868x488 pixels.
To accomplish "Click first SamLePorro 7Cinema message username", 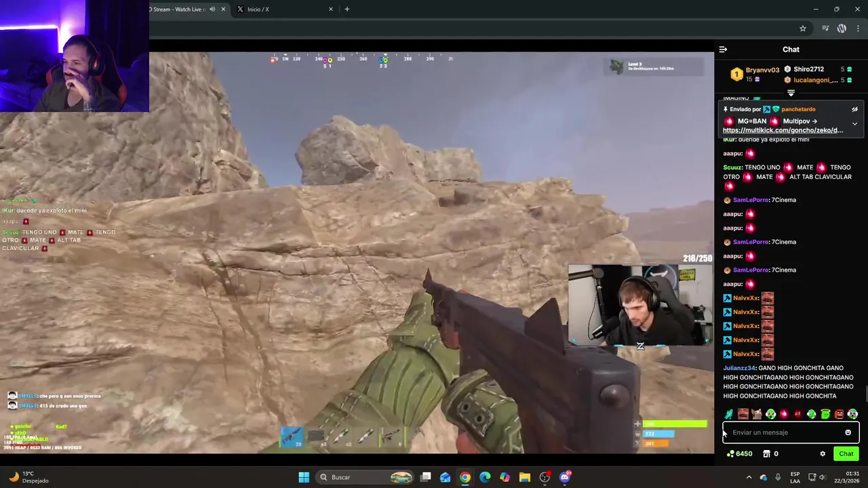I will [751, 200].
